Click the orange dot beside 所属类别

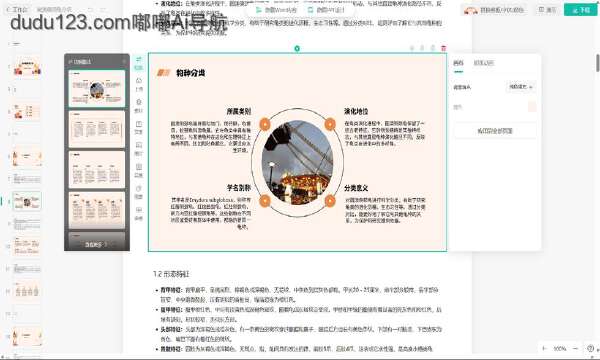pyautogui.click(x=265, y=124)
